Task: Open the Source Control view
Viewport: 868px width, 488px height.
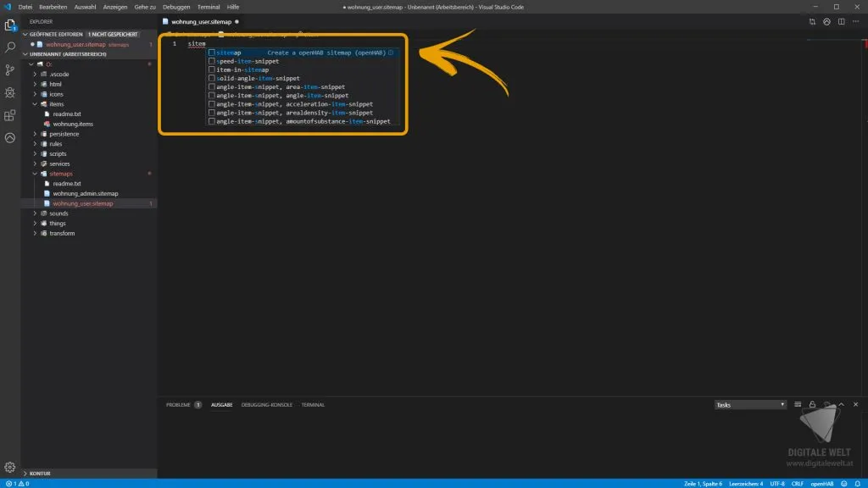Action: coord(10,69)
